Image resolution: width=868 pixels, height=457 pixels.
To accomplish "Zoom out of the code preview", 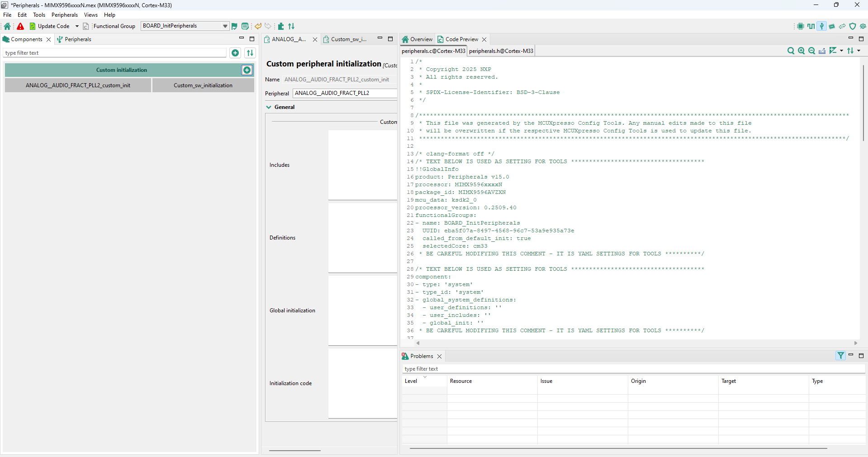I will point(811,51).
